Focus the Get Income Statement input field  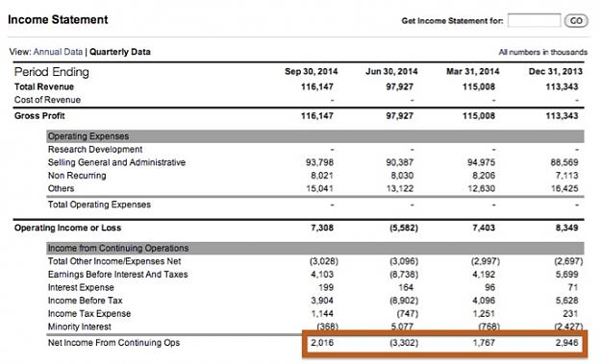click(535, 20)
